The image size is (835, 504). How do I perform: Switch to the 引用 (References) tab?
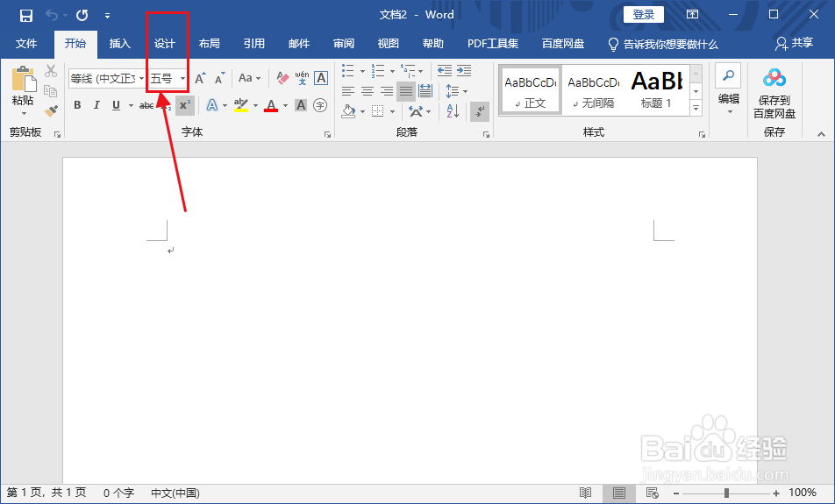[254, 44]
